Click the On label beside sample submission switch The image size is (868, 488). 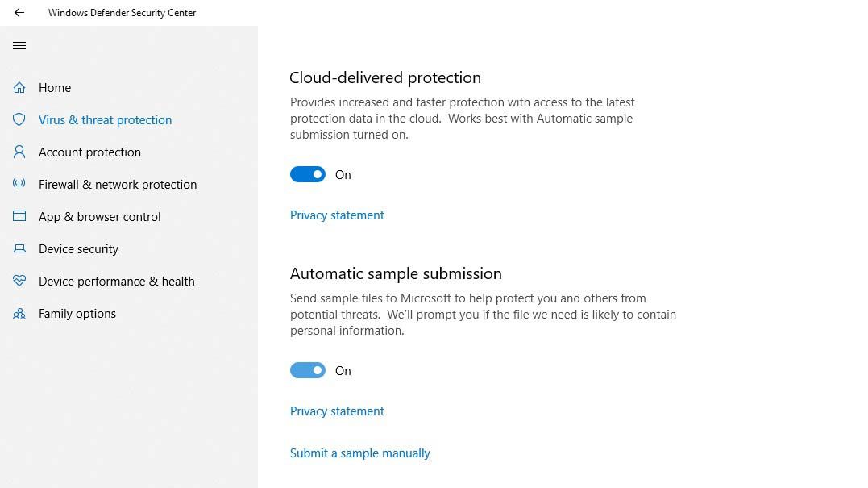point(343,370)
